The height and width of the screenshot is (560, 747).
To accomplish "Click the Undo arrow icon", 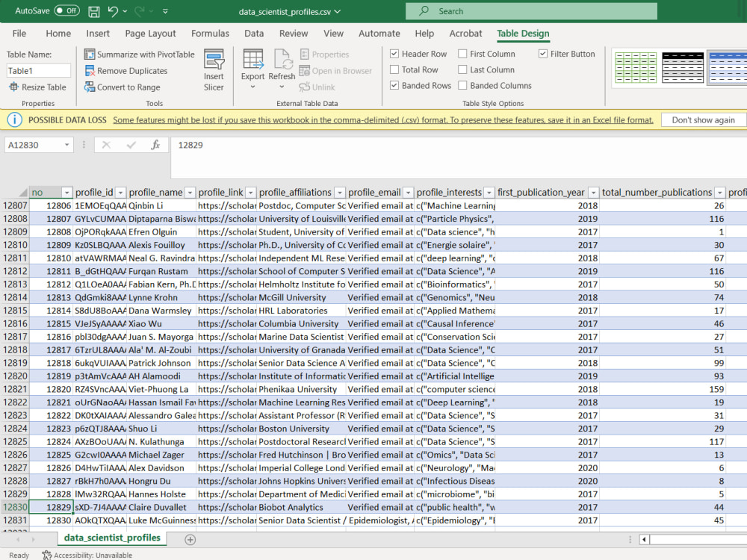I will click(113, 11).
